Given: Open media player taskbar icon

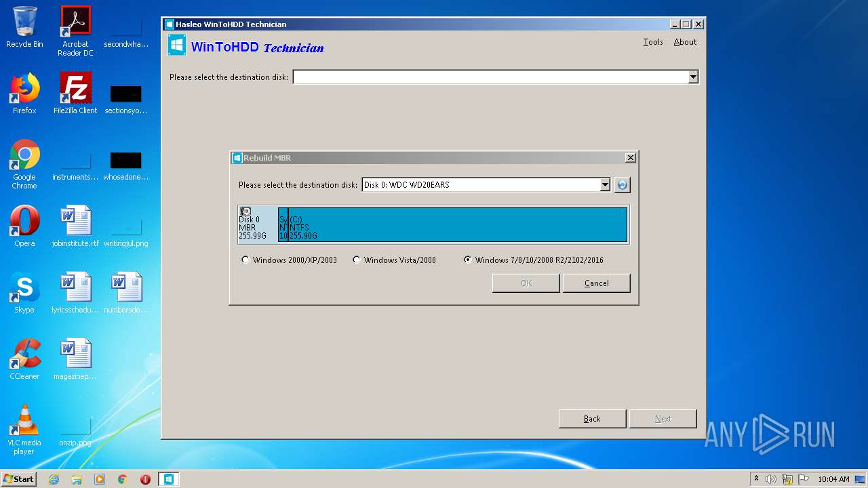Looking at the screenshot, I should click(x=100, y=479).
